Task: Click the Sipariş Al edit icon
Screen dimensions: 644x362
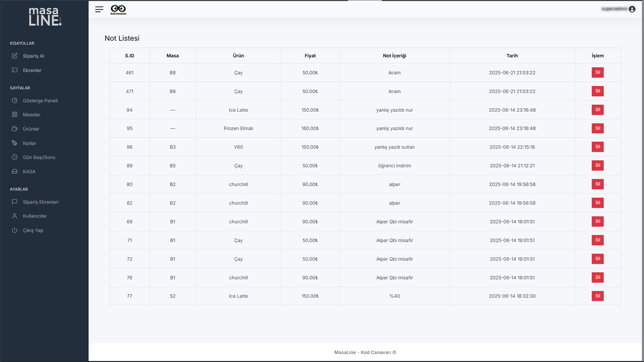Action: pos(14,56)
